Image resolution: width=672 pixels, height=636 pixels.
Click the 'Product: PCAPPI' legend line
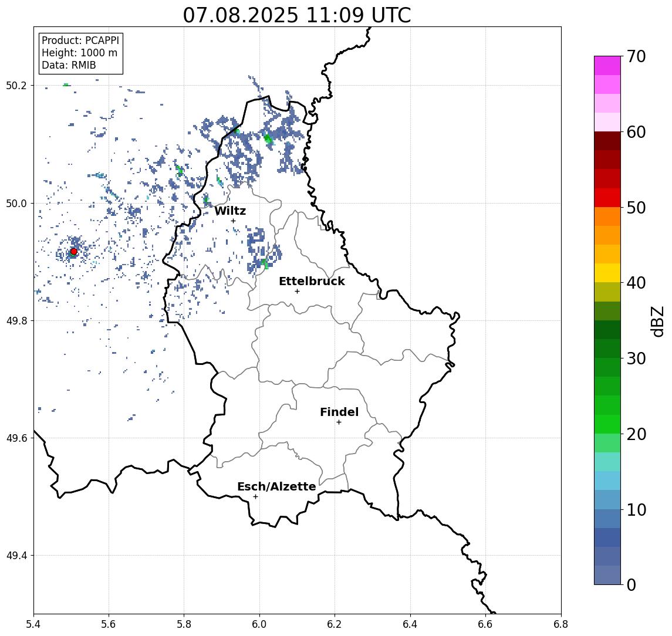point(80,40)
